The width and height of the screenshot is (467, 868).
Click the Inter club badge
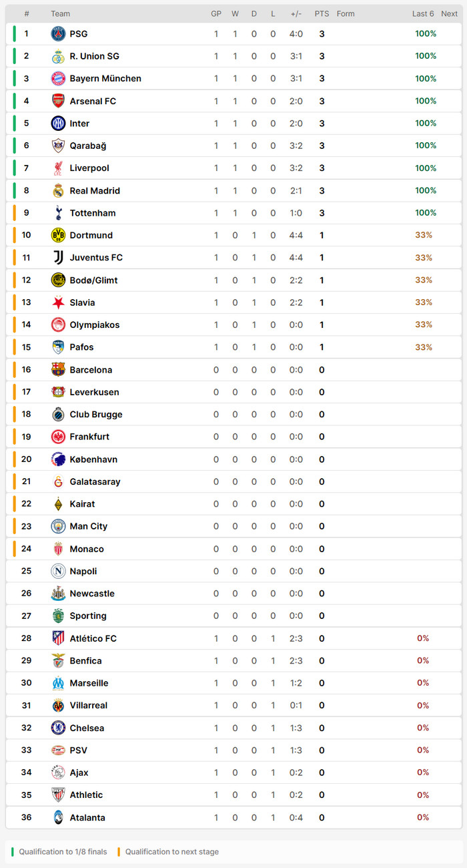click(59, 124)
